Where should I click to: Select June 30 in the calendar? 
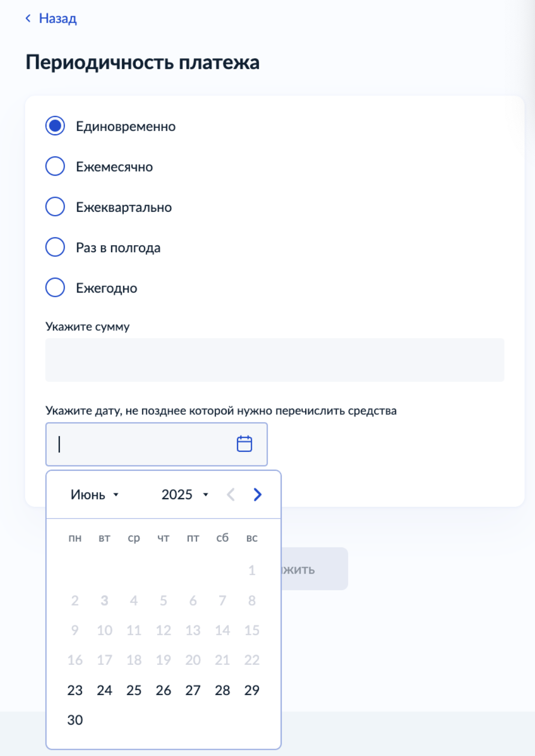click(x=75, y=720)
